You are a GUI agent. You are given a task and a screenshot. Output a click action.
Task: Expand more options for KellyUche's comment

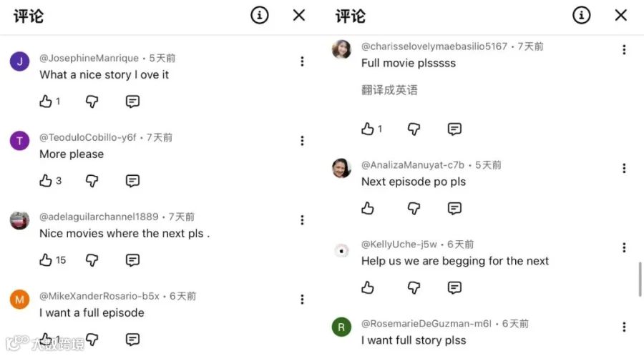624,248
